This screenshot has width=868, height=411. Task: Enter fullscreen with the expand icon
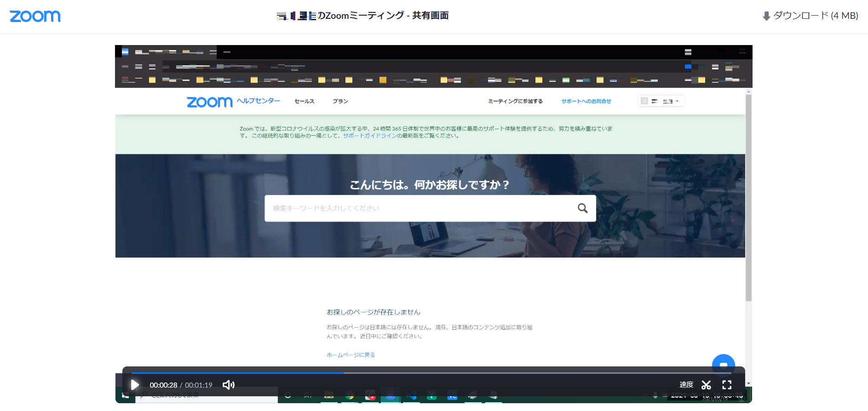727,385
